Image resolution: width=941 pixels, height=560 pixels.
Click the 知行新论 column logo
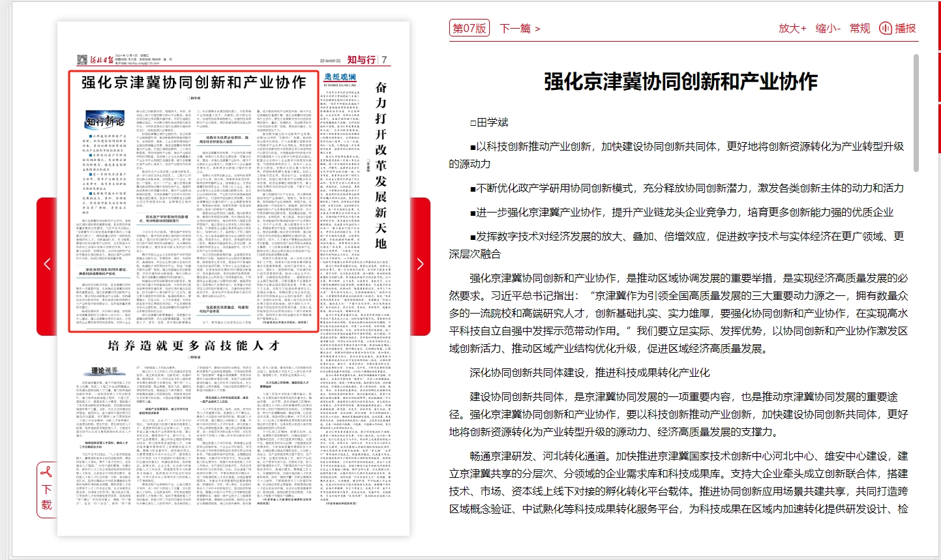click(105, 121)
